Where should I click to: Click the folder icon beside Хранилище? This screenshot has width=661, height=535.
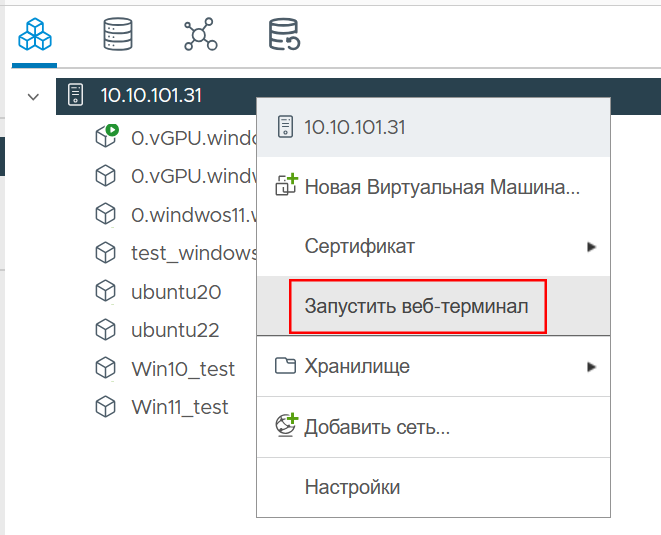pos(285,366)
